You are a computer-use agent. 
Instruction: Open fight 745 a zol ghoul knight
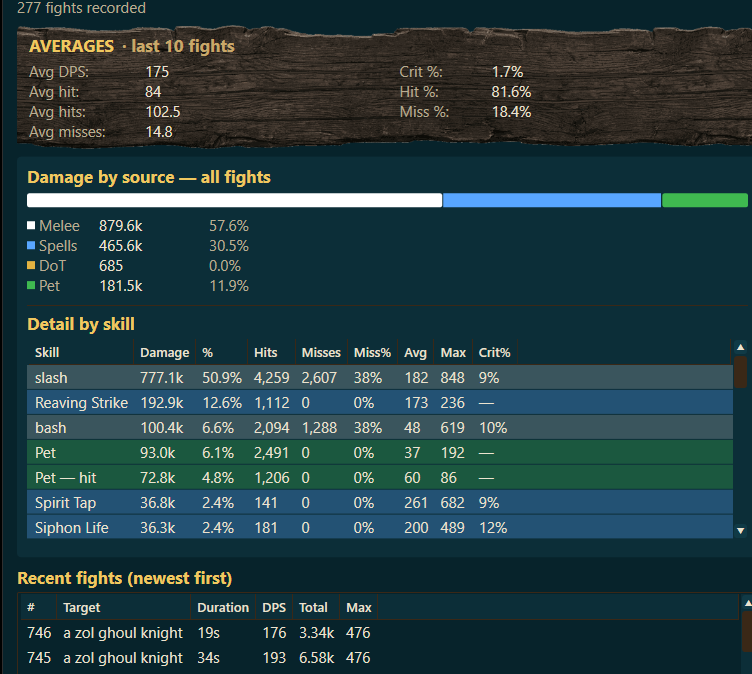coord(380,658)
